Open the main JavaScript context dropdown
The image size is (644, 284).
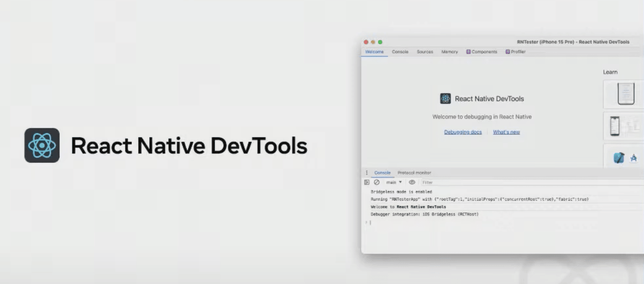(x=394, y=182)
